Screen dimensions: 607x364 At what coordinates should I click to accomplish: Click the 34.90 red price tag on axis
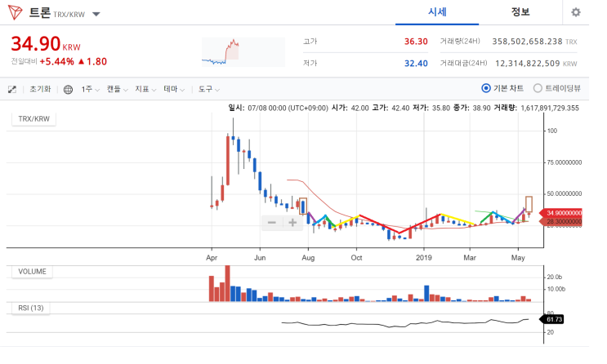tap(561, 213)
